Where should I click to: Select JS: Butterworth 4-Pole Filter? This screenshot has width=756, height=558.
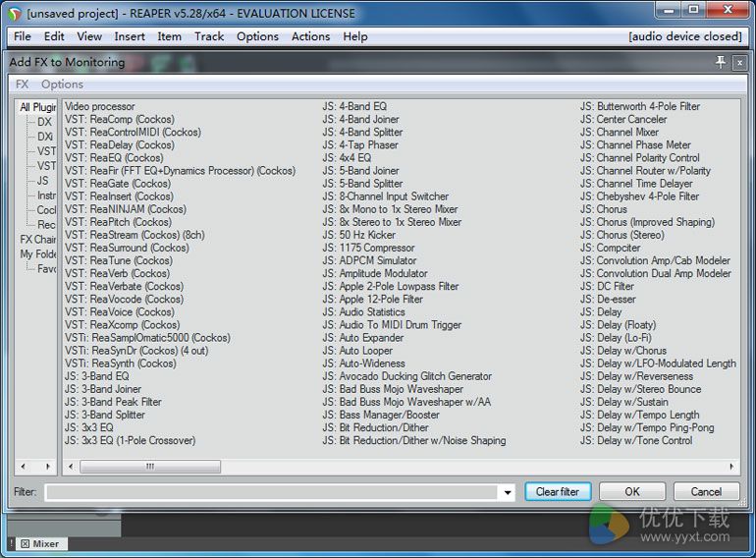tap(640, 106)
